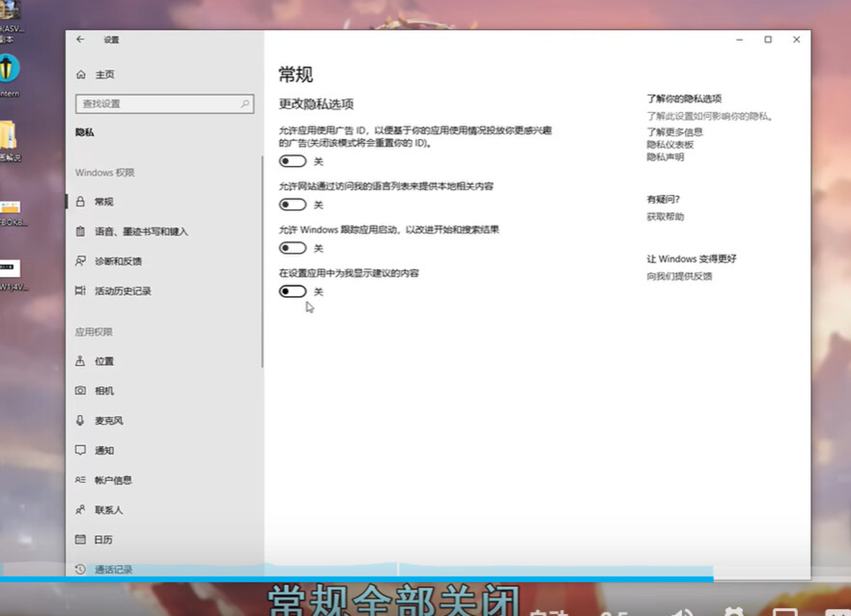Click the sidebar vertical scrollbar
851x616 pixels.
pyautogui.click(x=262, y=261)
